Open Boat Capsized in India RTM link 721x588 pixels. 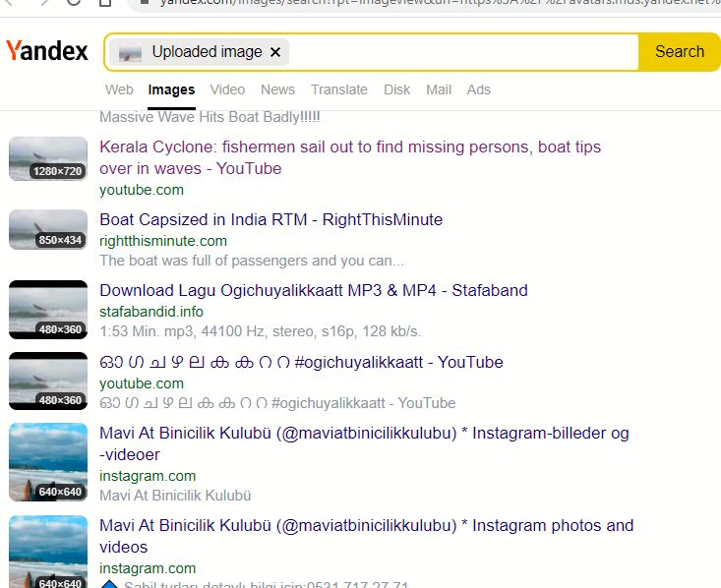click(x=270, y=219)
